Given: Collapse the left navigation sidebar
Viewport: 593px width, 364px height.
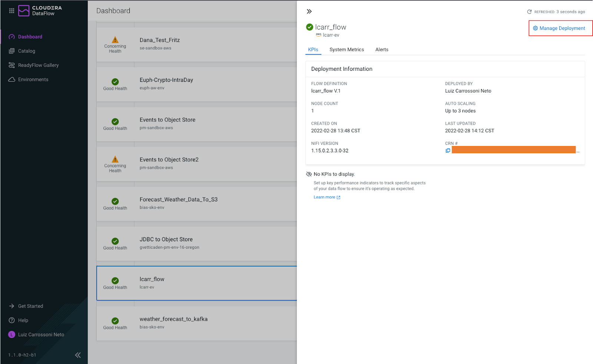Looking at the screenshot, I should coord(78,355).
